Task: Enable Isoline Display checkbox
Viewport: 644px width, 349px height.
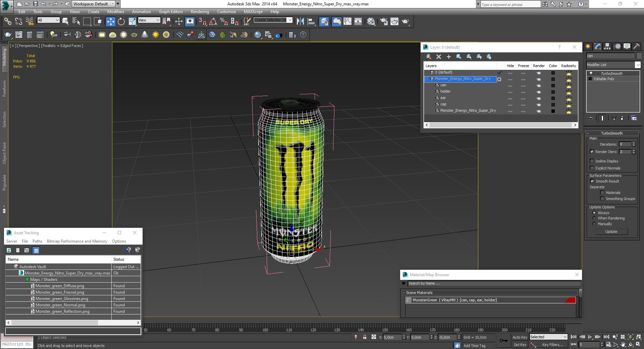Action: [592, 161]
